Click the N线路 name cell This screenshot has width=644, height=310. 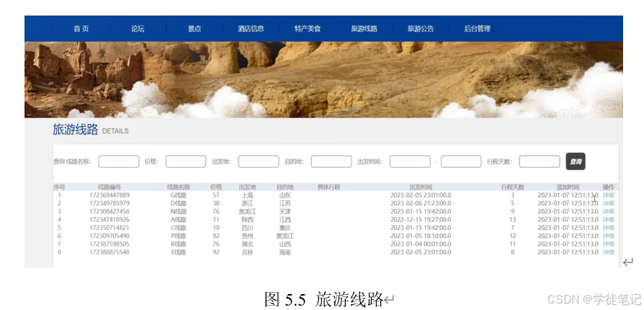(x=179, y=212)
